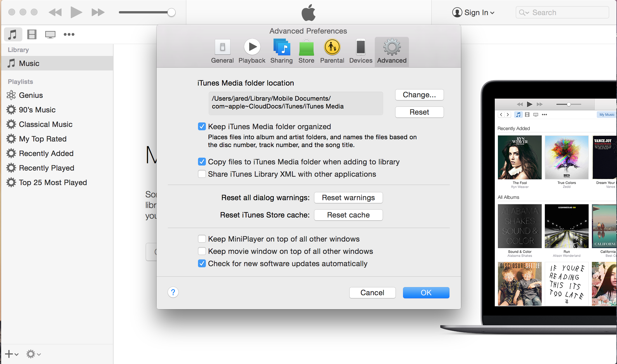Image resolution: width=617 pixels, height=364 pixels.
Task: Open the Top 25 Most Played playlist
Action: [x=57, y=182]
